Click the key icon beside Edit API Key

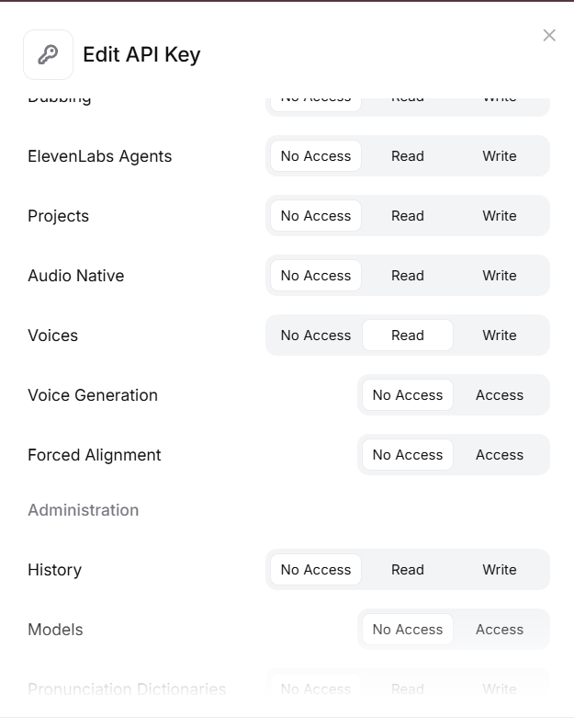(48, 55)
